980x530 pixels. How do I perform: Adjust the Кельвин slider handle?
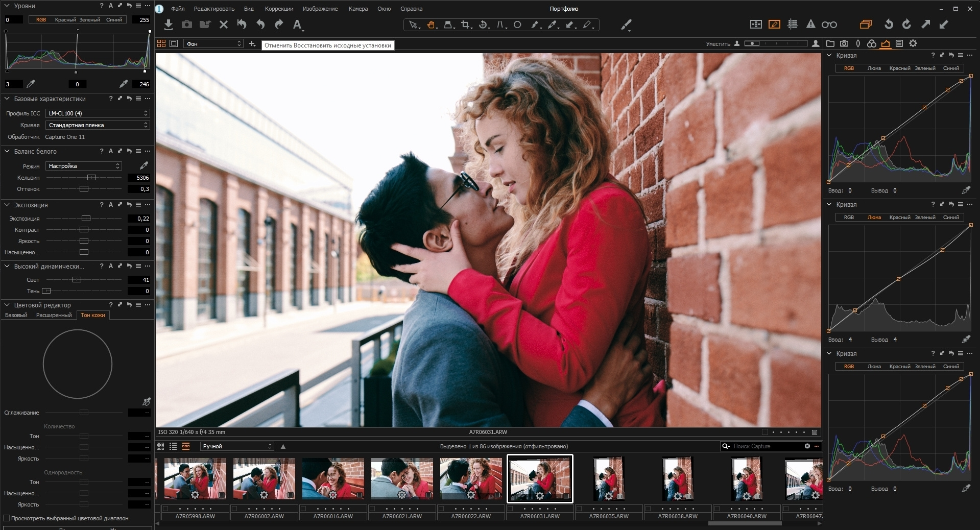click(91, 178)
